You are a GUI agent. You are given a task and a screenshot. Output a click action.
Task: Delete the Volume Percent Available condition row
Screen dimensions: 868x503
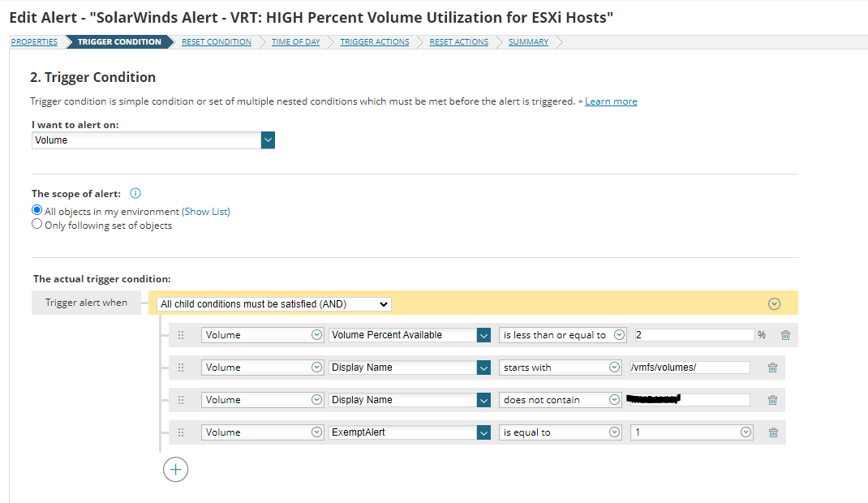point(785,335)
